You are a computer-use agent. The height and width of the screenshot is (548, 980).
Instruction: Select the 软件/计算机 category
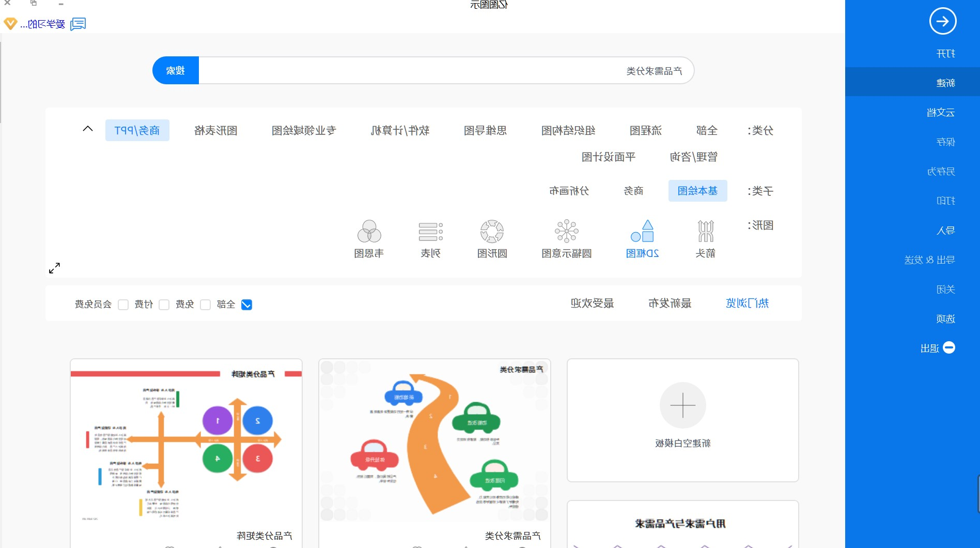click(x=400, y=130)
